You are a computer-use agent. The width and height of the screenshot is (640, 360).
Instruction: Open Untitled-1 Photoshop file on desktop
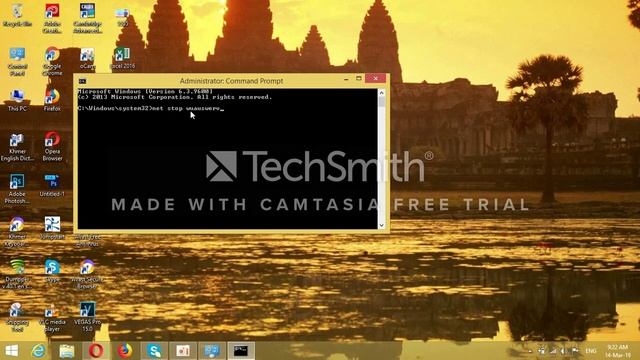click(x=52, y=186)
